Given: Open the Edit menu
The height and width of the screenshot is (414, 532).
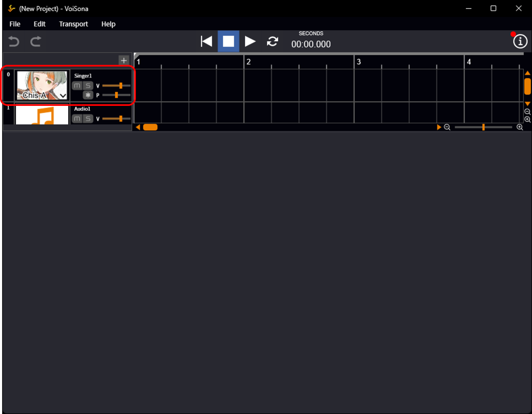Looking at the screenshot, I should [x=39, y=24].
